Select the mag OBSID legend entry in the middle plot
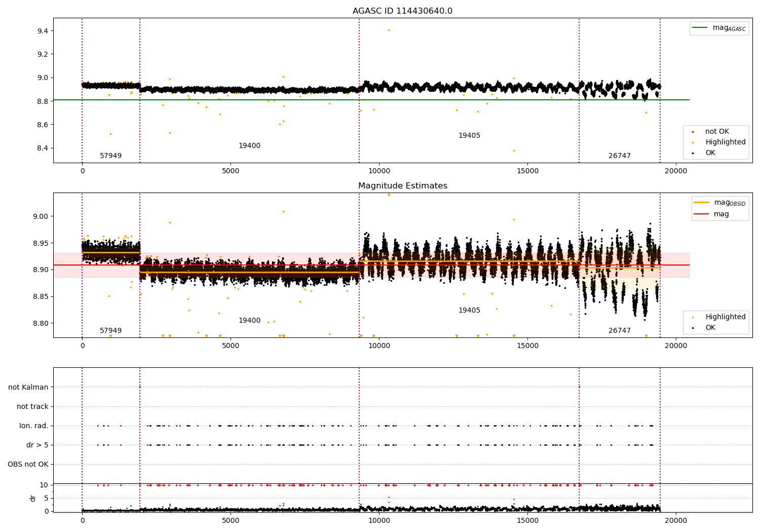Viewport: 760px width, 532px height. pos(720,203)
